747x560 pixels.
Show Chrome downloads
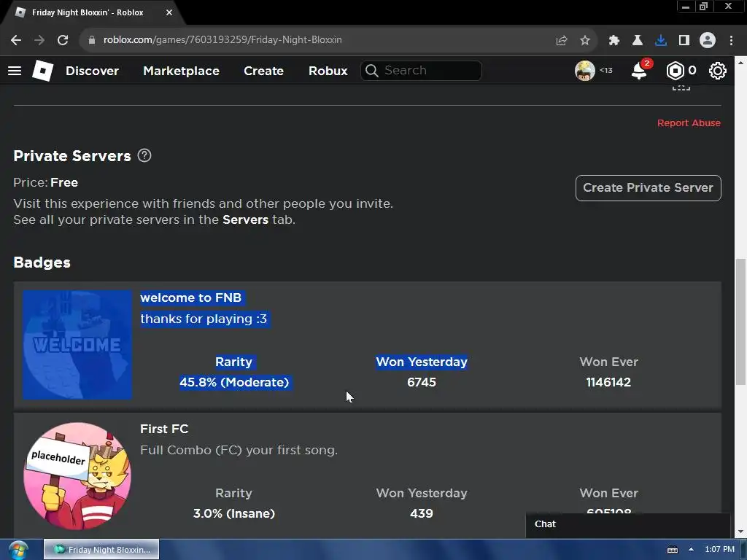[661, 41]
